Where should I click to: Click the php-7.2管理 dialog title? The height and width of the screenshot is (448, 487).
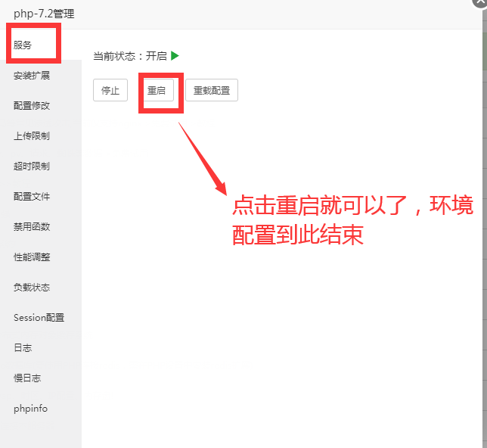pyautogui.click(x=44, y=14)
